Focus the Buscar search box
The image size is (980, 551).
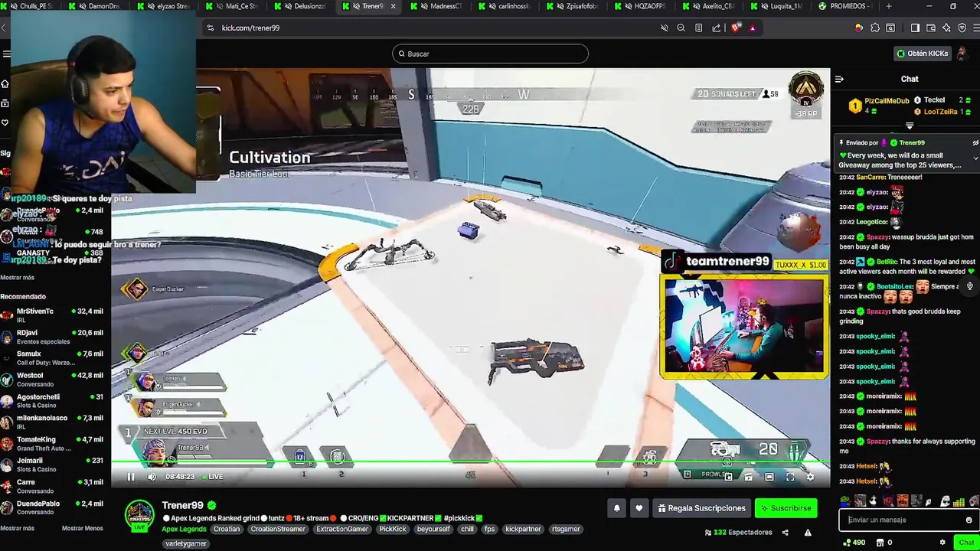[490, 54]
